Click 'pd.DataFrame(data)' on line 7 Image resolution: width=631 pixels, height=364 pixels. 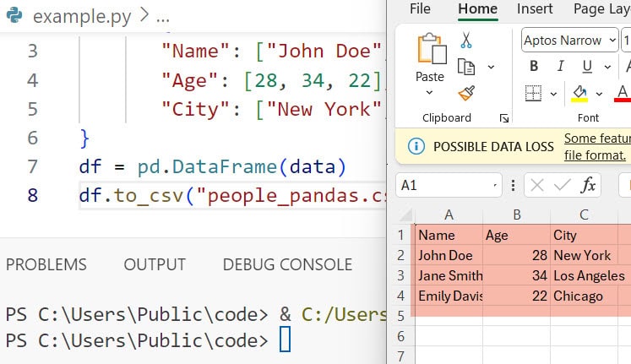(x=242, y=167)
